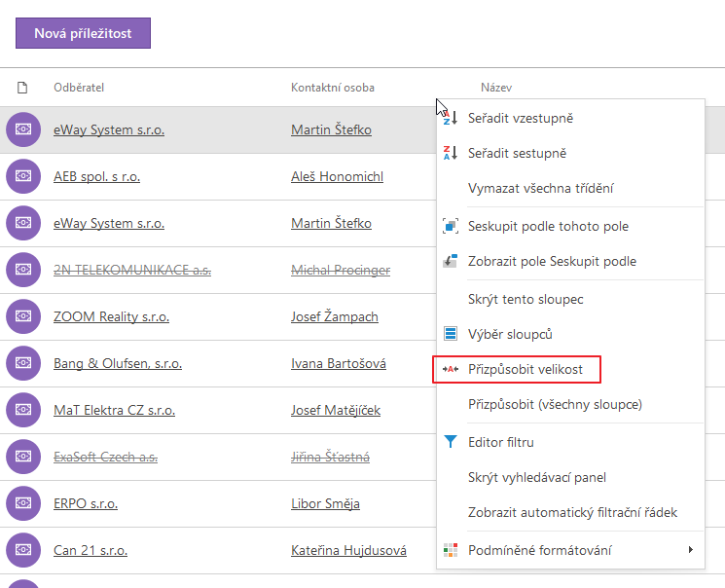725x588 pixels.
Task: Click the blue funnel Editor filtru icon
Action: 451,442
